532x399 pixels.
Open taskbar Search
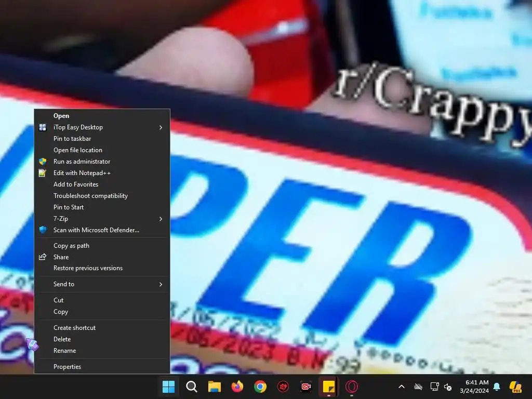(x=191, y=387)
